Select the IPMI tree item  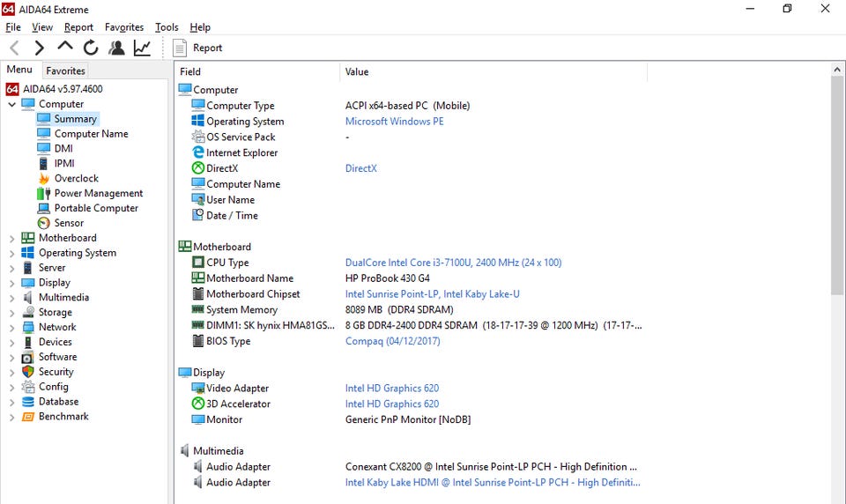point(64,163)
